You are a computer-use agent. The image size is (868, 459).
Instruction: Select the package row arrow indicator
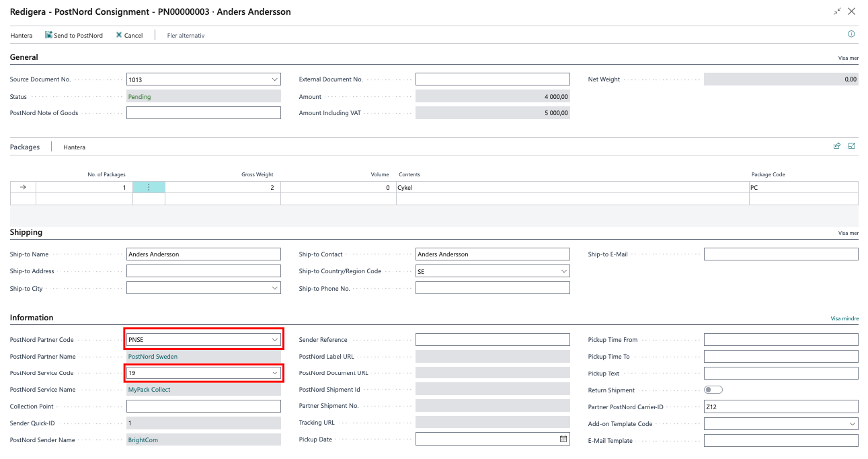point(23,188)
